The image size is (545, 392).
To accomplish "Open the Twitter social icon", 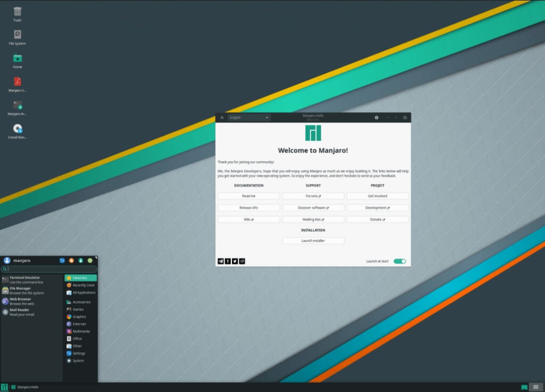I will click(x=235, y=261).
